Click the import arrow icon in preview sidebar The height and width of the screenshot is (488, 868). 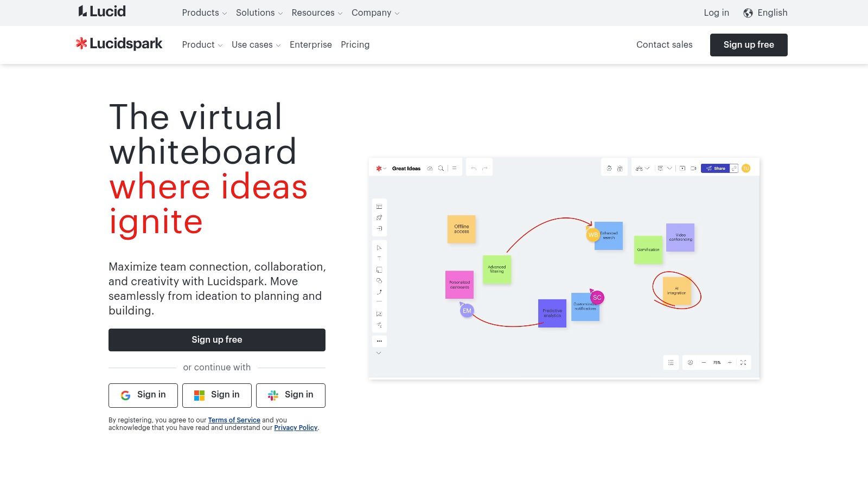click(x=379, y=228)
